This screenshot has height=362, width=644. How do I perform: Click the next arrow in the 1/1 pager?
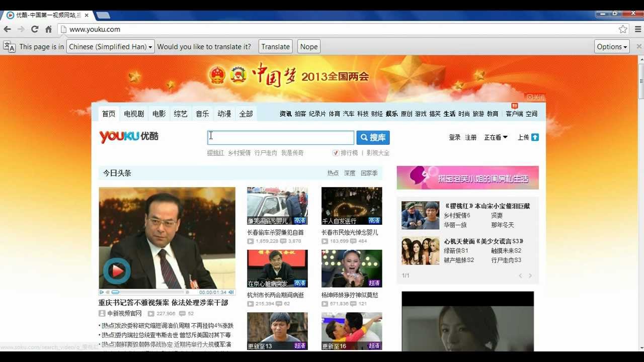(530, 276)
